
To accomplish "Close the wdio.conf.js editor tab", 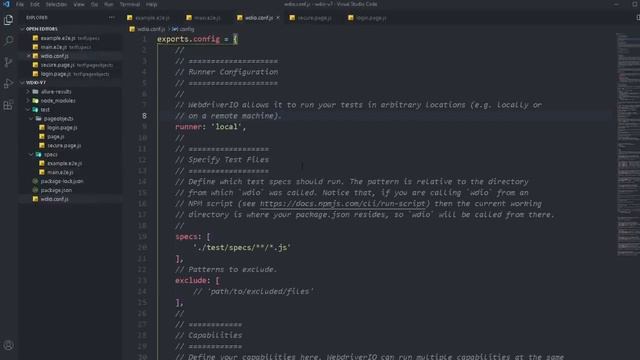I will [278, 18].
